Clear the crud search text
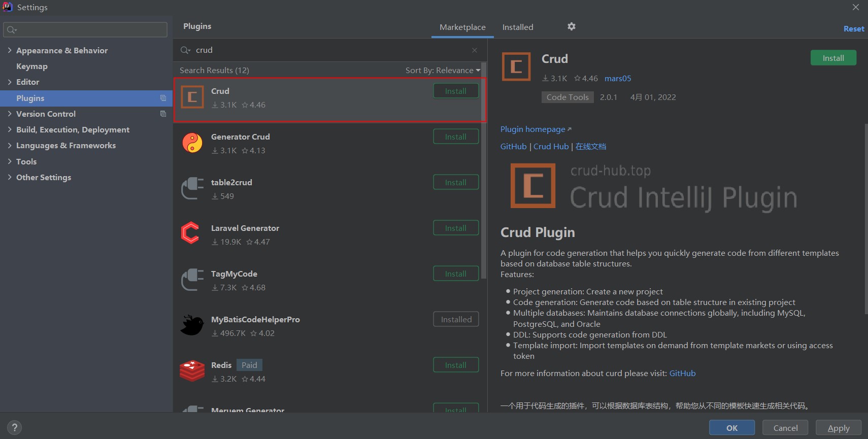This screenshot has height=439, width=868. point(475,50)
